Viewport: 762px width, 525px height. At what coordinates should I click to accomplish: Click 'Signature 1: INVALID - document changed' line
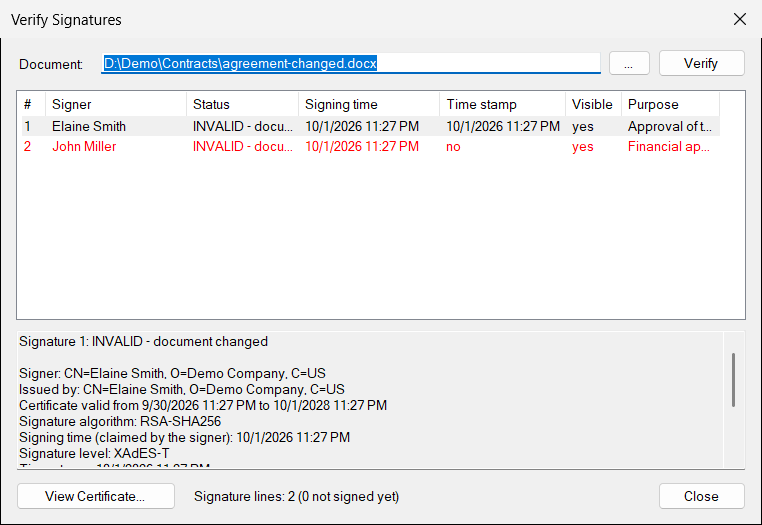[143, 341]
